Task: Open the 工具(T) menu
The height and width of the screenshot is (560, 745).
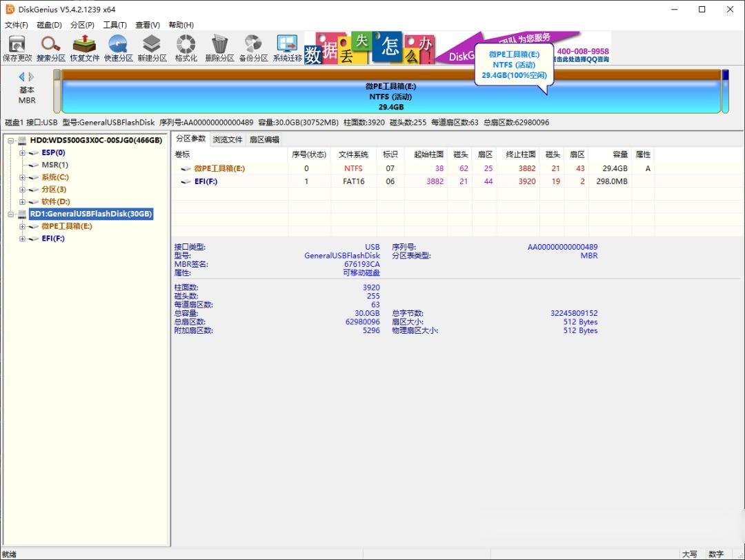Action: (x=115, y=25)
